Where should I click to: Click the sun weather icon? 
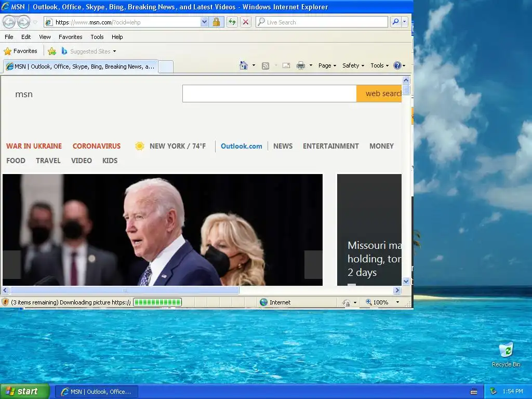pos(139,146)
